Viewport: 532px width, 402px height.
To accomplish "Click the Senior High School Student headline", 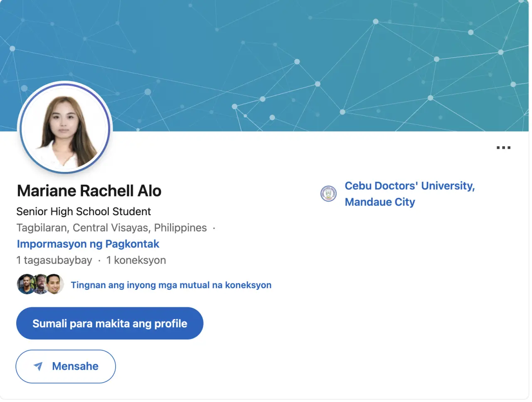I will click(x=84, y=211).
